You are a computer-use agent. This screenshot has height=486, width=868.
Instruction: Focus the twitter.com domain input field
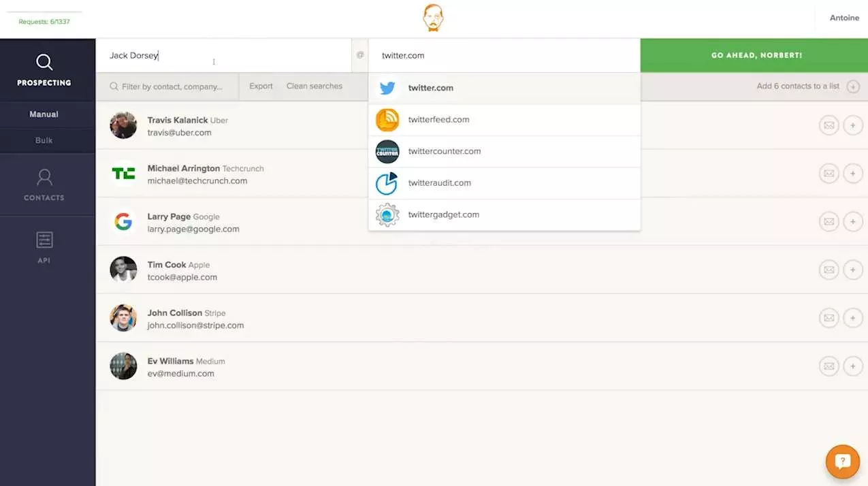pyautogui.click(x=504, y=55)
